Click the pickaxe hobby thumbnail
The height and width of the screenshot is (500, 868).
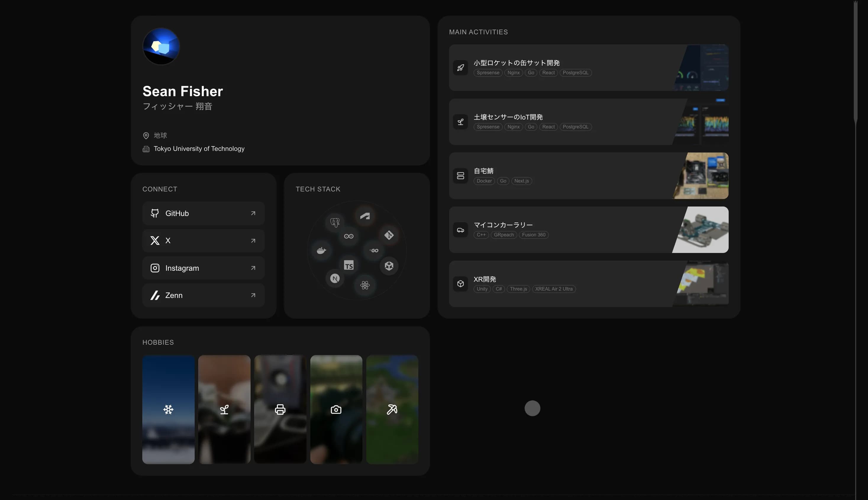pos(392,409)
